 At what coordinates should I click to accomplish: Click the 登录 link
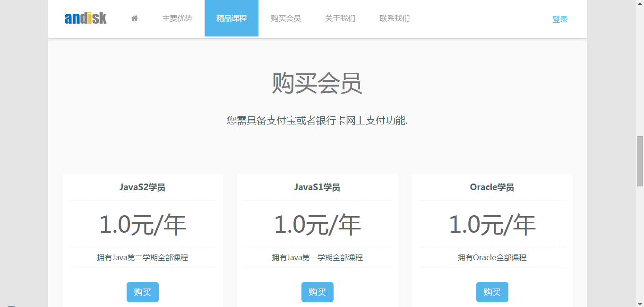[x=560, y=19]
